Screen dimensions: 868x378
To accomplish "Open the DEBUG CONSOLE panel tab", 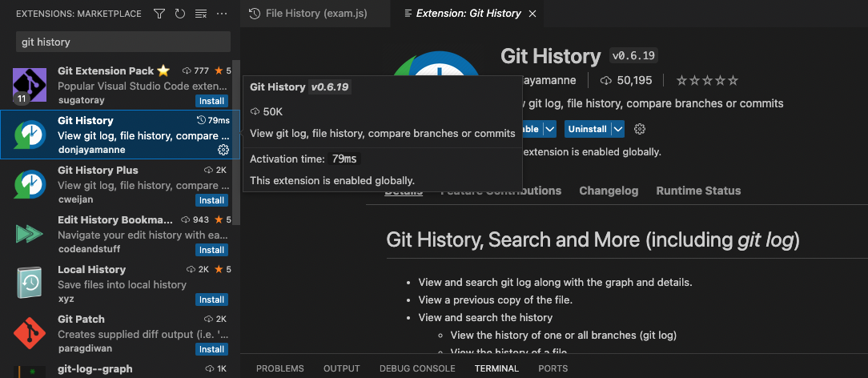I will (x=417, y=368).
